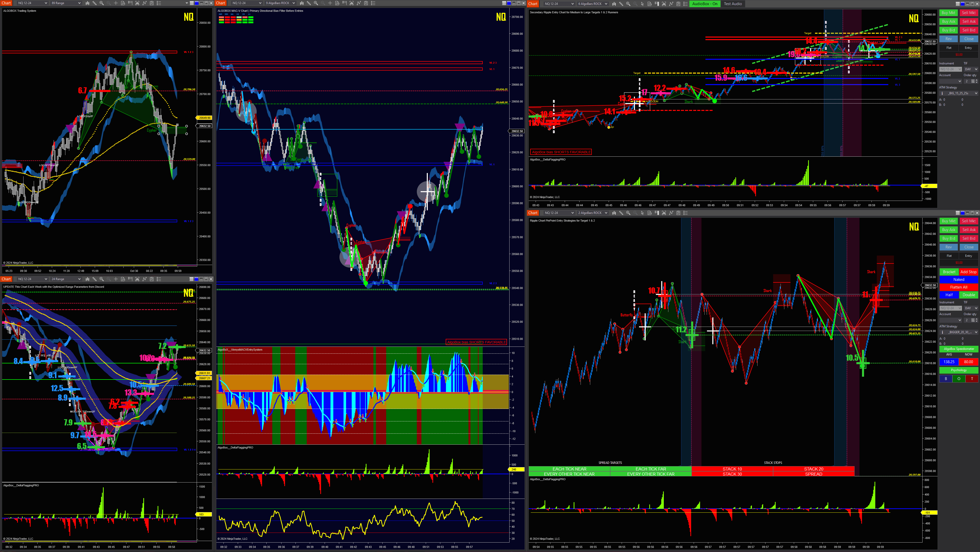The image size is (980, 552).
Task: Open the Data Box icon on the 24 Range chart toolbar
Action: point(123,279)
